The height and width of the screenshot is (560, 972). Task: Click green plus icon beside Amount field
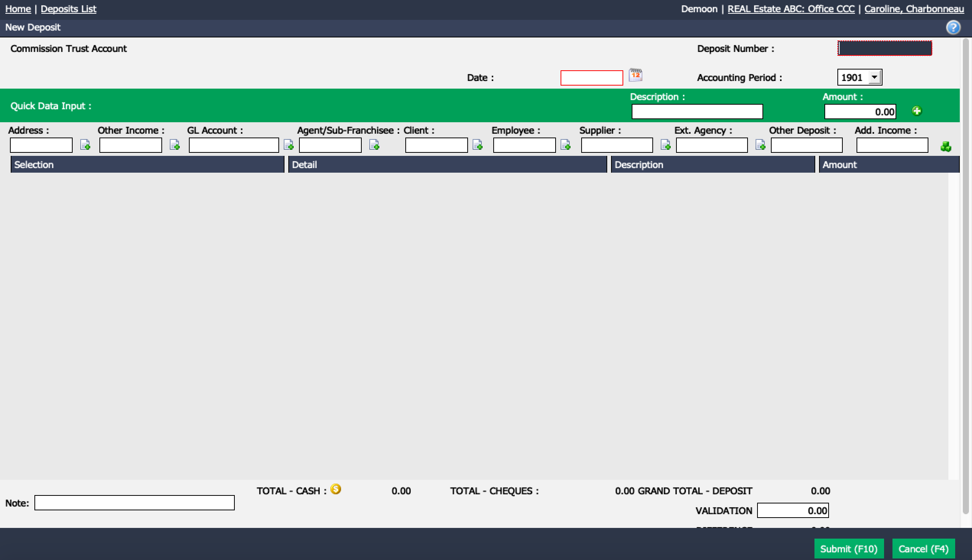[x=917, y=111]
